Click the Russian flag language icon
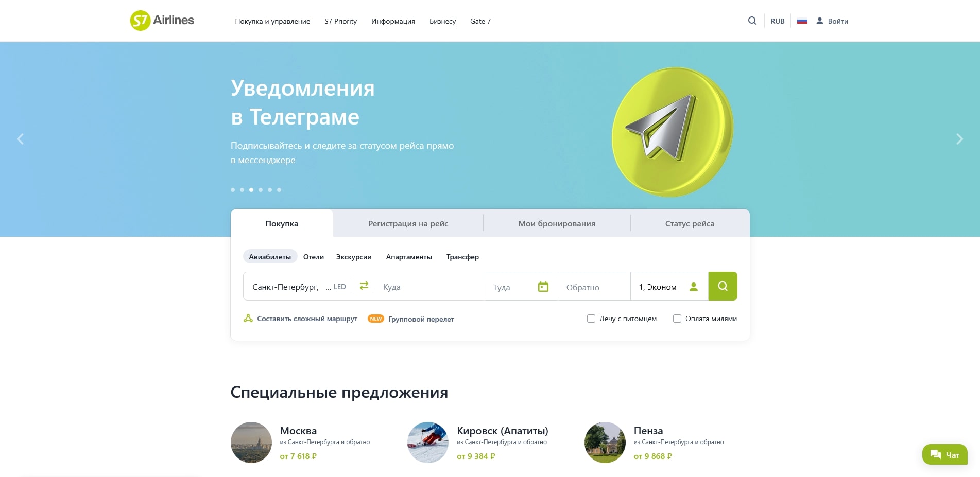Viewport: 980px width, 477px height. [x=802, y=21]
